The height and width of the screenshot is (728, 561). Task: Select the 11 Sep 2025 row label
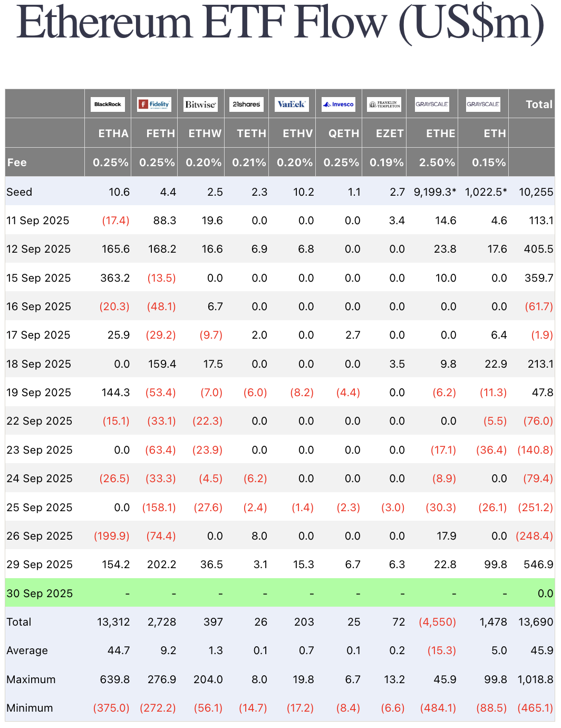(38, 221)
